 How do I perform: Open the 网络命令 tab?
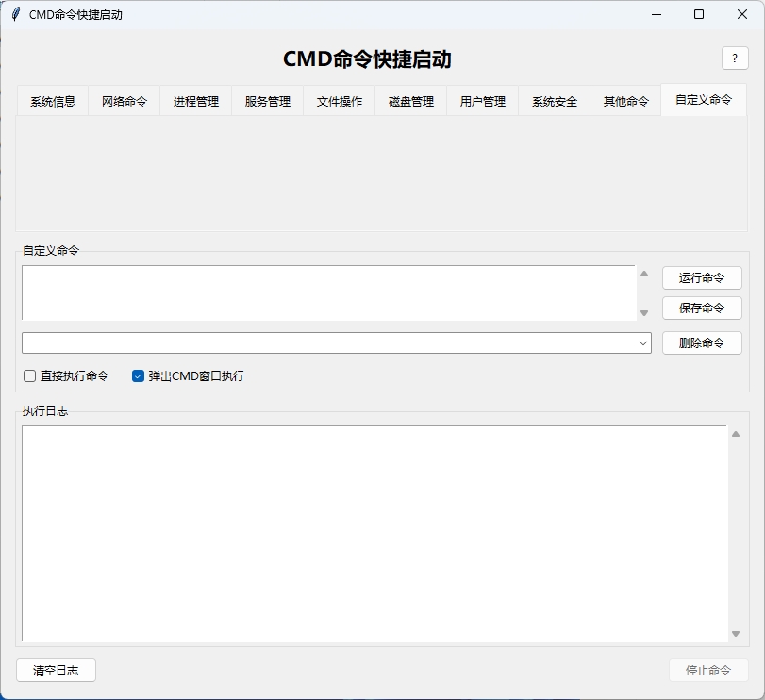coord(125,100)
